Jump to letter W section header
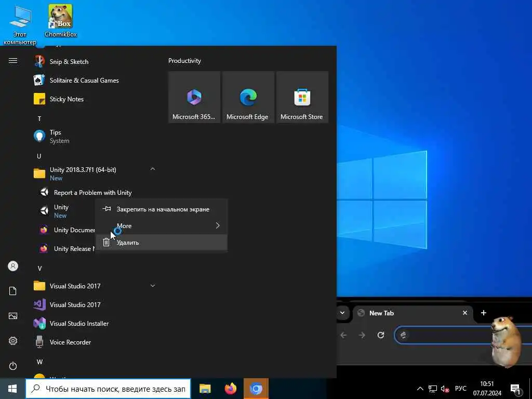This screenshot has height=399, width=532. click(39, 362)
